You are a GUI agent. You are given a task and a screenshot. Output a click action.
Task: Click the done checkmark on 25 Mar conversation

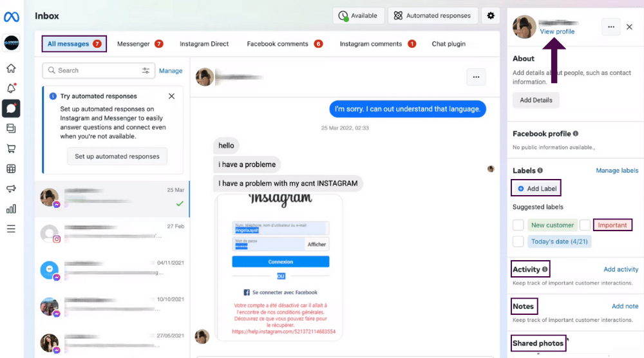click(x=180, y=203)
